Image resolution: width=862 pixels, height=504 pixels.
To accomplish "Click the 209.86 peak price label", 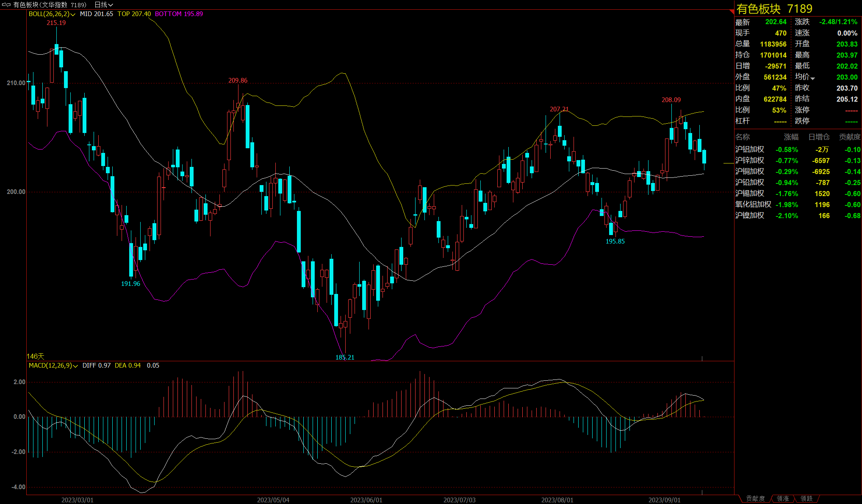I will tap(238, 80).
